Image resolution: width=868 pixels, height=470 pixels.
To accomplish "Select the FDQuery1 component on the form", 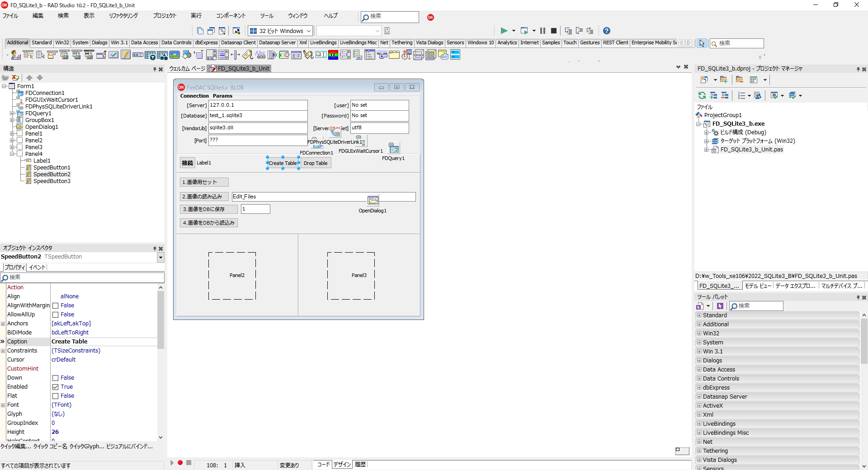I will point(394,148).
